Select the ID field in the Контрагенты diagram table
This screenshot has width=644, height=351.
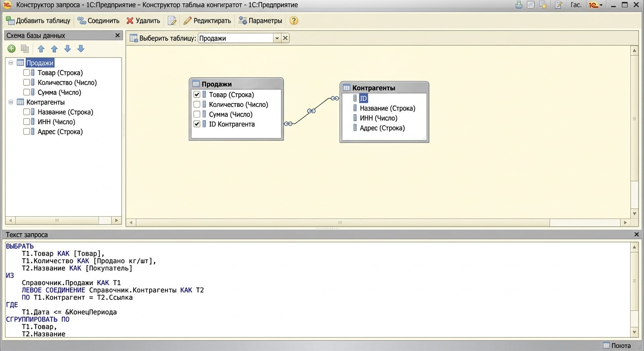tap(363, 98)
